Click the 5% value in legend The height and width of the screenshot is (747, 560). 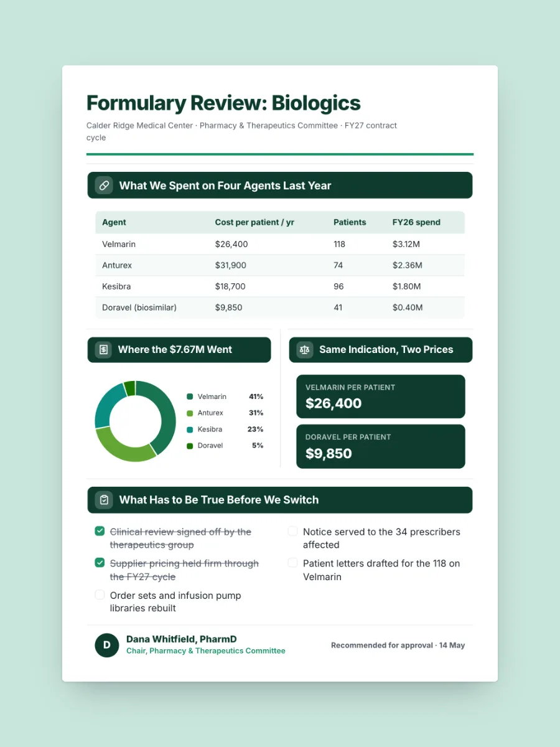click(258, 445)
